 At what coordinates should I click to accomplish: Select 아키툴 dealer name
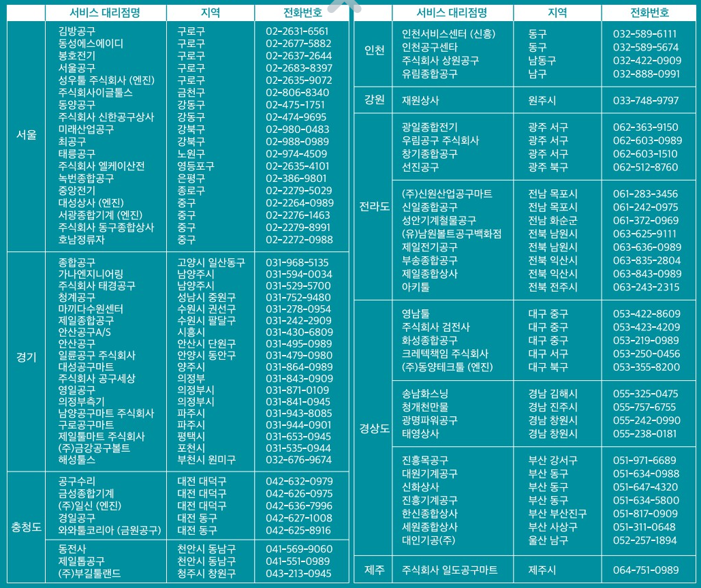tap(416, 287)
